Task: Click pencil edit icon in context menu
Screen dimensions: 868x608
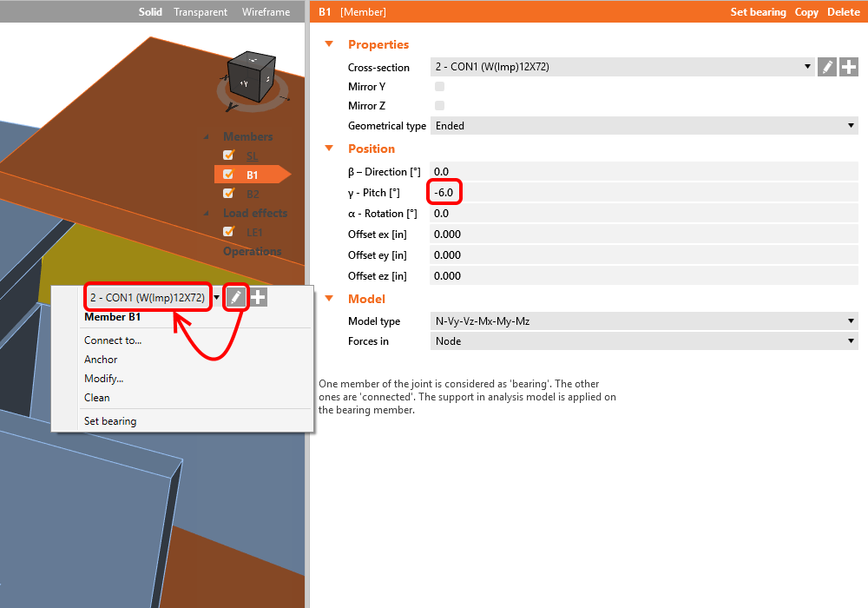Action: 236,297
